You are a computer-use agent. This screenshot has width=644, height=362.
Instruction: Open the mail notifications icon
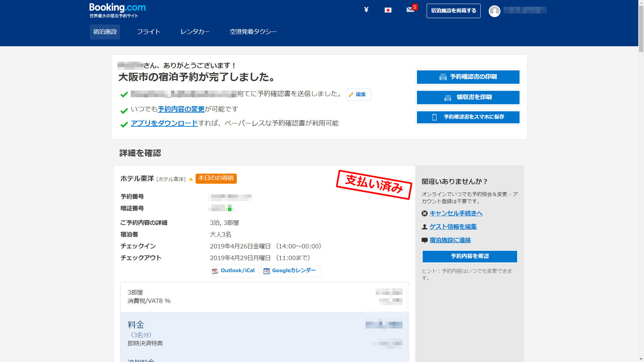click(410, 10)
